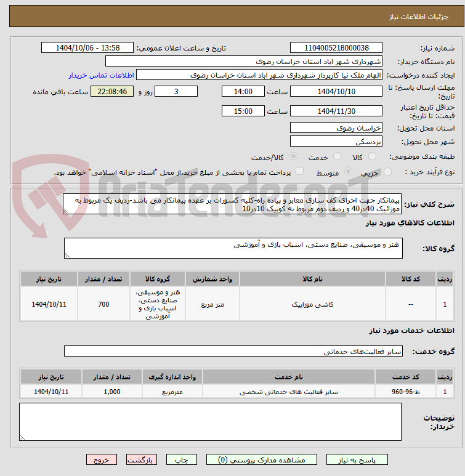Click the چاپ print button
The height and width of the screenshot is (476, 465).
pos(181,459)
